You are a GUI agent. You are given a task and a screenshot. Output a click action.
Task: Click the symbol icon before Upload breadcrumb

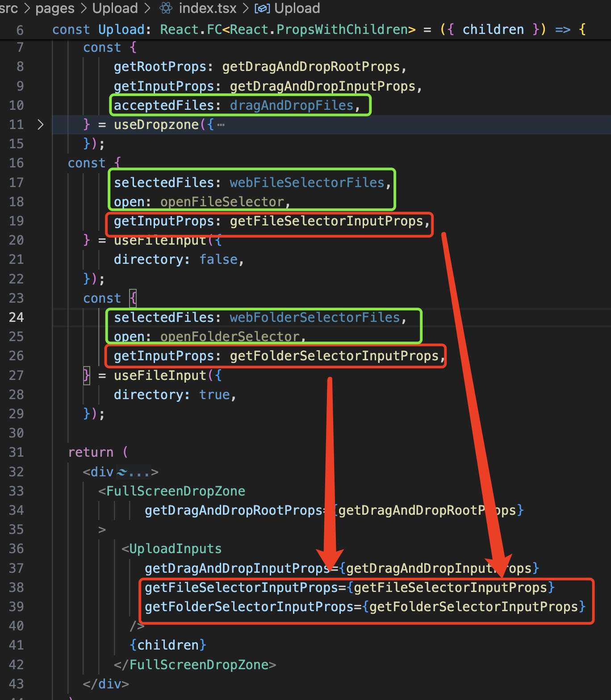[262, 8]
